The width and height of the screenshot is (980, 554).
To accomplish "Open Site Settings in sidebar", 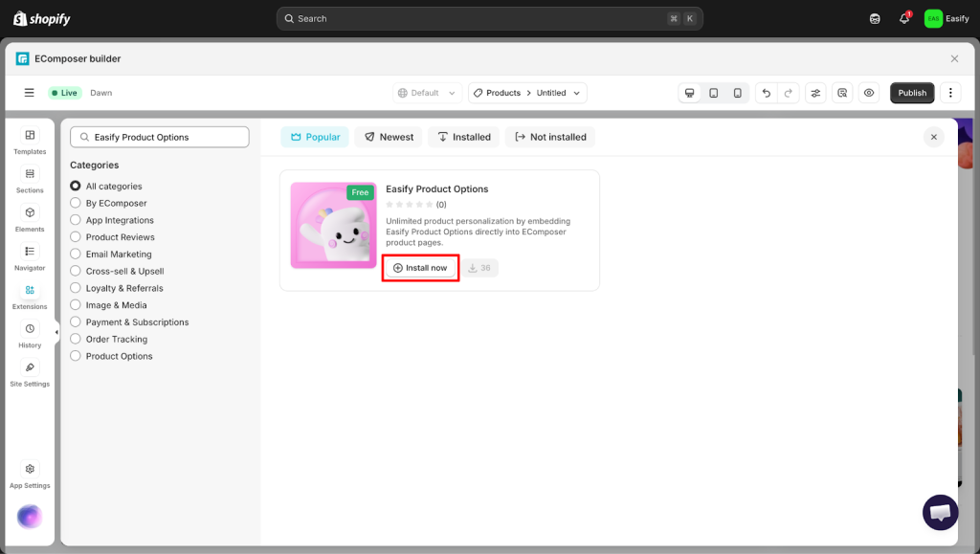I will 30,374.
